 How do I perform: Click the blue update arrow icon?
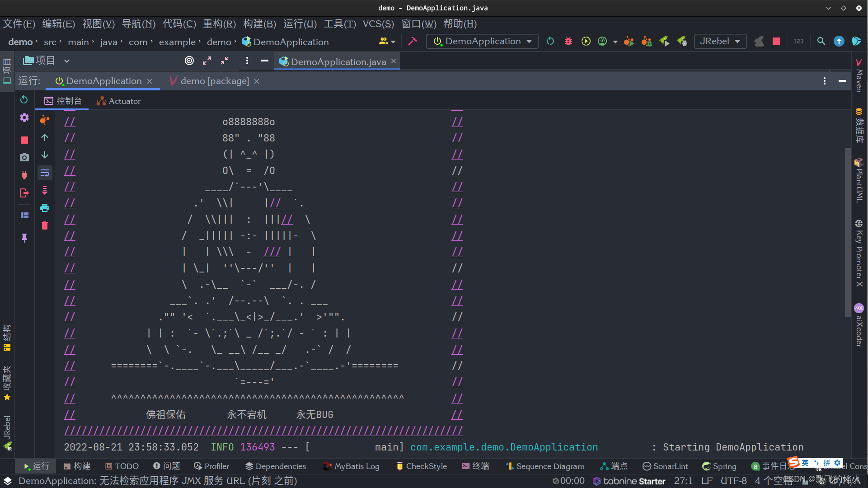point(839,41)
